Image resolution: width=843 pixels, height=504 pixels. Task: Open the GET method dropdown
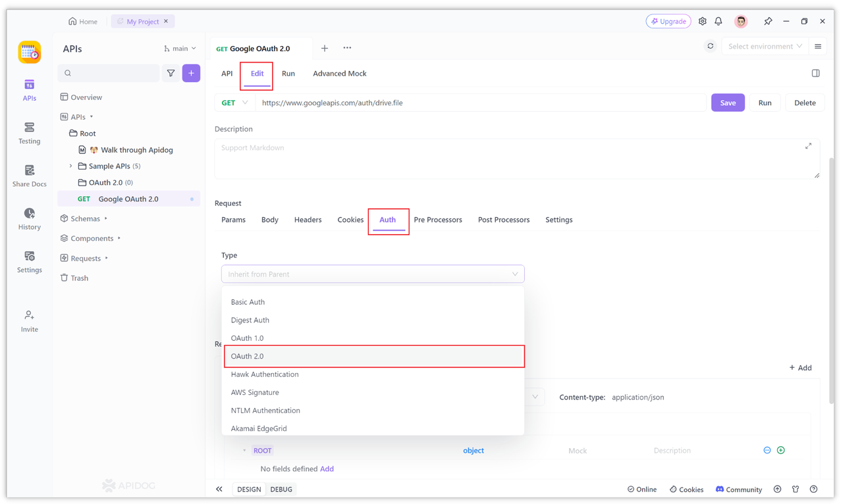point(234,103)
